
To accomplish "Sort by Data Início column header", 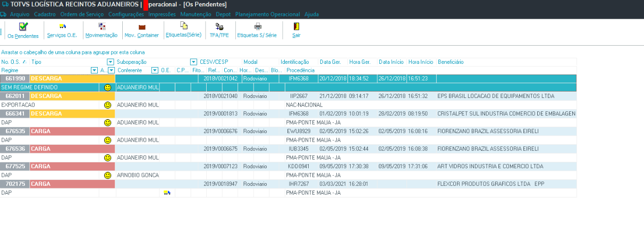I will 392,62.
